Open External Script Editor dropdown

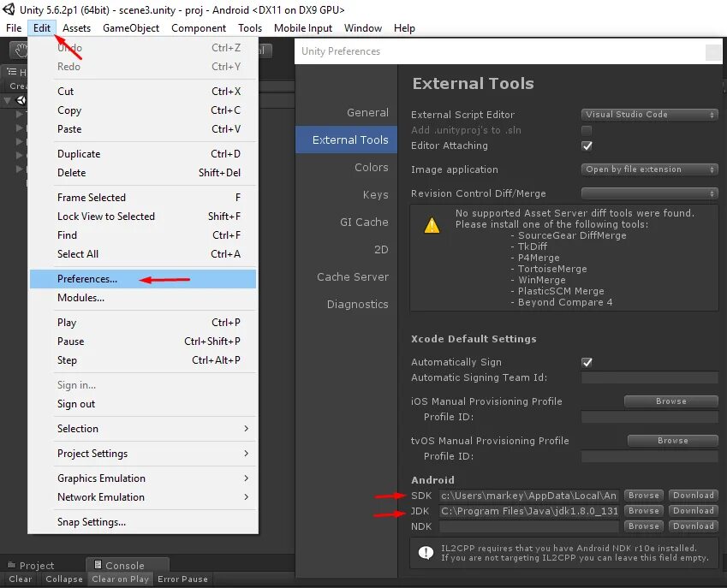(x=650, y=115)
